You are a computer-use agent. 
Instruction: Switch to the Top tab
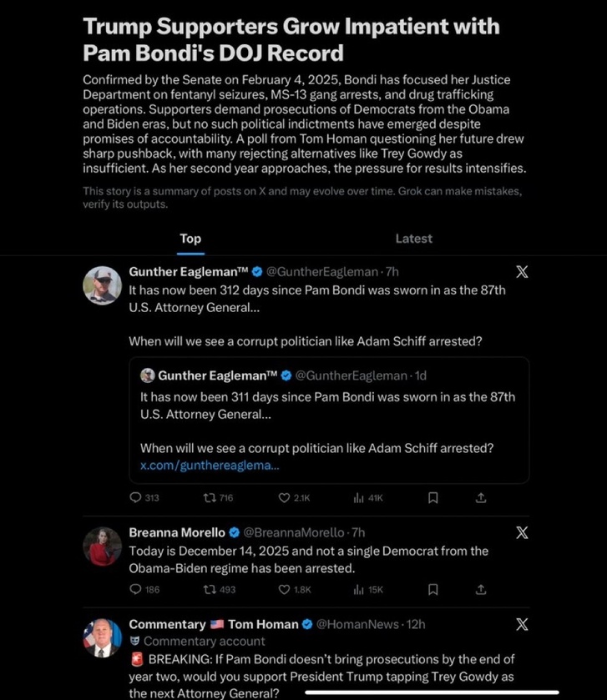click(190, 239)
